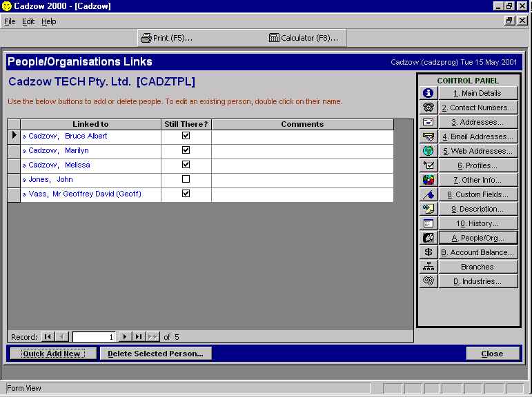The image size is (532, 397).
Task: Open Calculator (F8) from toolbar
Action: 304,38
